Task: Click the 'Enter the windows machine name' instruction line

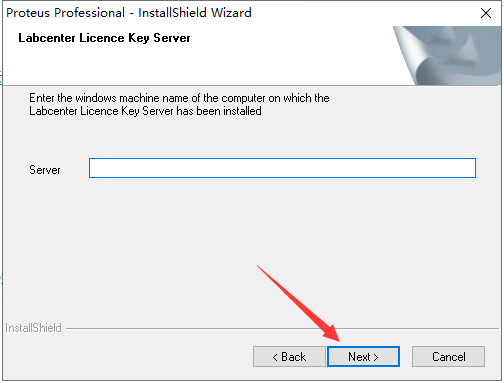Action: coord(179,98)
